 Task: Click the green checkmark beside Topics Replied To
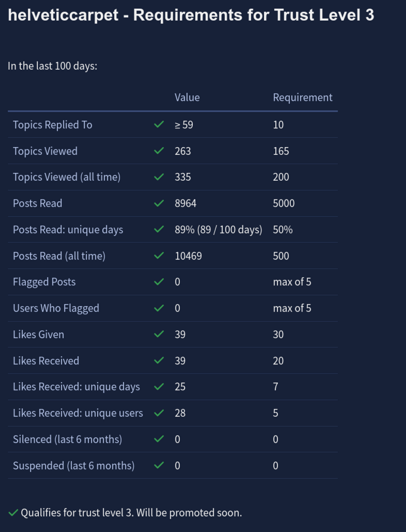tap(159, 124)
